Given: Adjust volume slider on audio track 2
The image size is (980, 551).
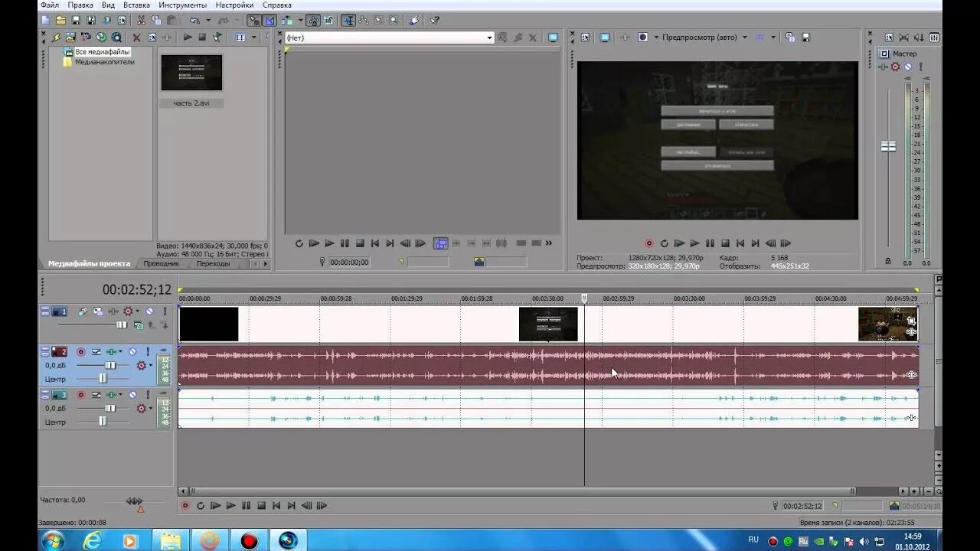Looking at the screenshot, I should pyautogui.click(x=110, y=366).
